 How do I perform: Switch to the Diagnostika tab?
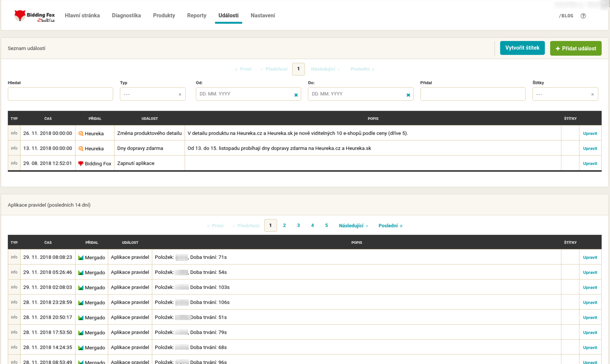(x=126, y=15)
